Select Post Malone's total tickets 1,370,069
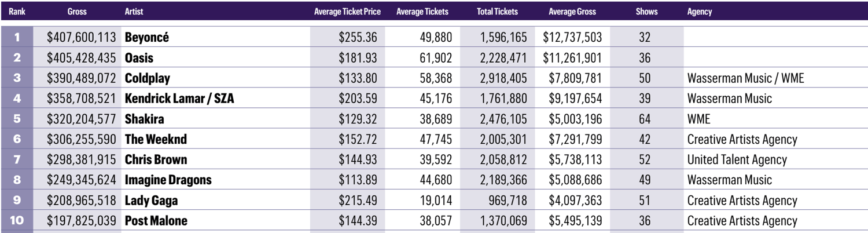 point(503,221)
